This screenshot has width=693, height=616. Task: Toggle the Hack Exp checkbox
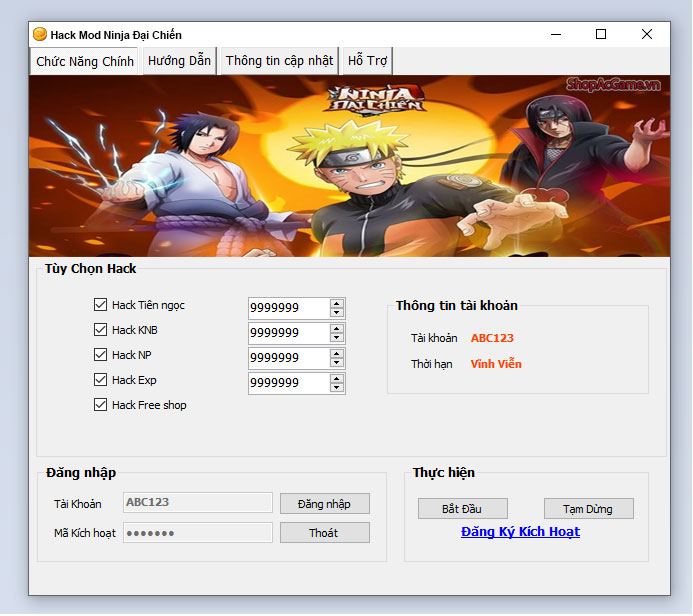coord(100,380)
